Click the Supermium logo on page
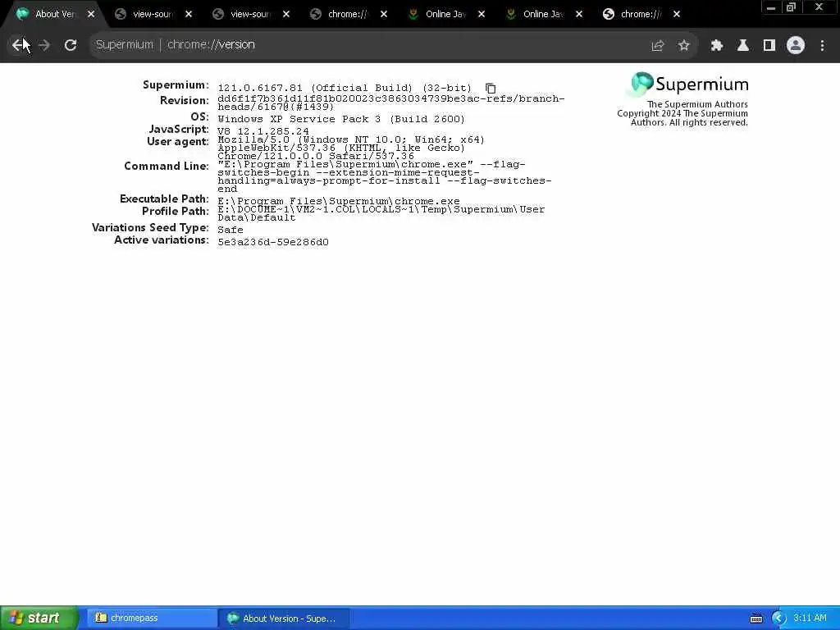 (x=689, y=84)
